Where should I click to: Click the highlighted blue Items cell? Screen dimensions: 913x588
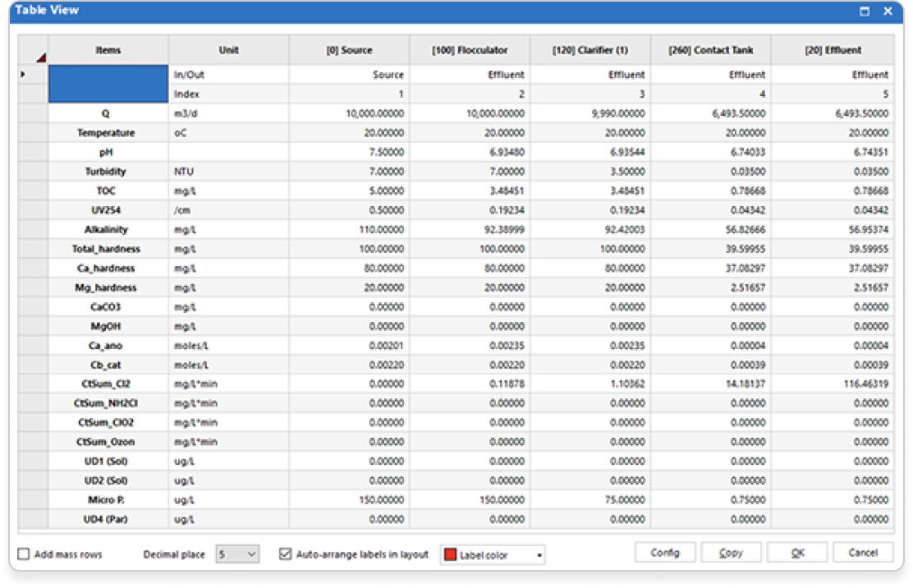point(108,84)
